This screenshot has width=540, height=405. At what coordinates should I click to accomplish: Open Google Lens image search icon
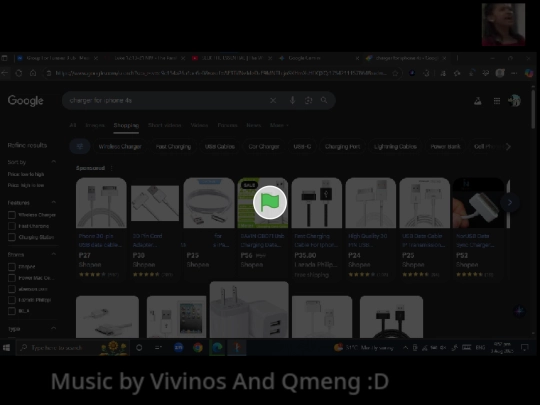click(309, 101)
